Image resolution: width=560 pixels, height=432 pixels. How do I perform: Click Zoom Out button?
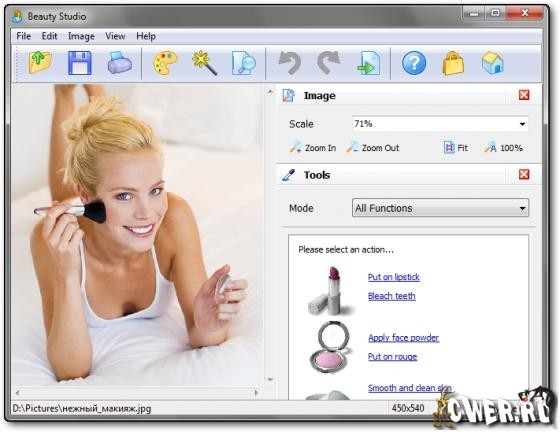click(372, 147)
